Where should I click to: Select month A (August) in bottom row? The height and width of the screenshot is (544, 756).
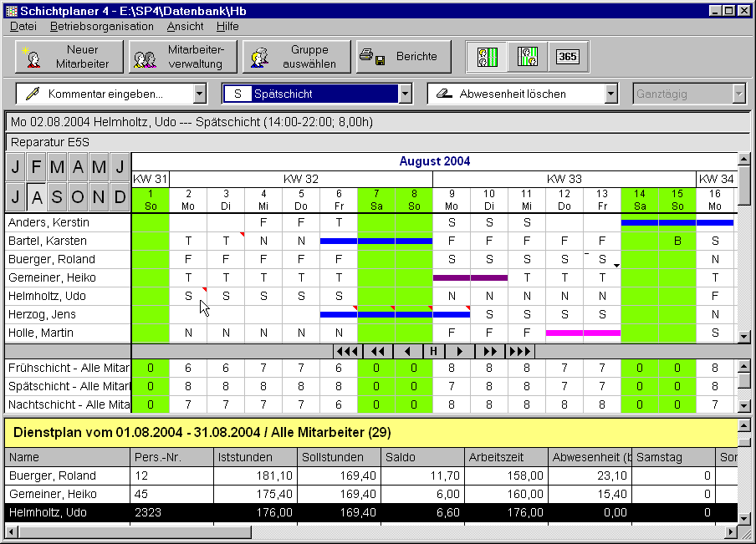point(36,197)
